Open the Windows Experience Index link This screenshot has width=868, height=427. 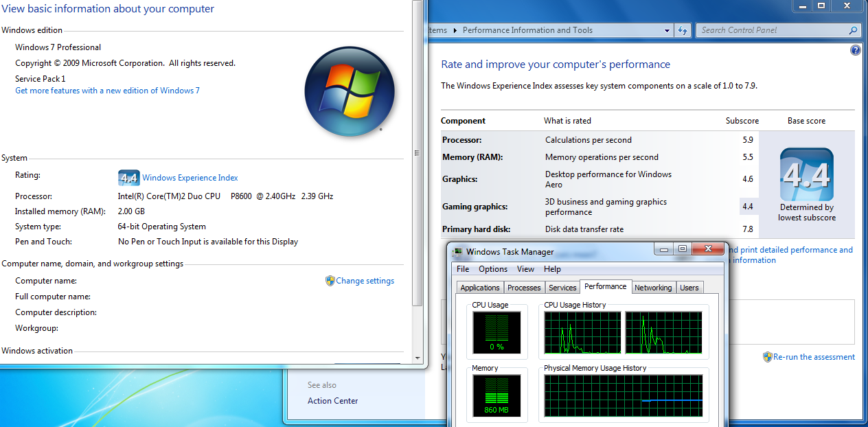click(x=190, y=178)
